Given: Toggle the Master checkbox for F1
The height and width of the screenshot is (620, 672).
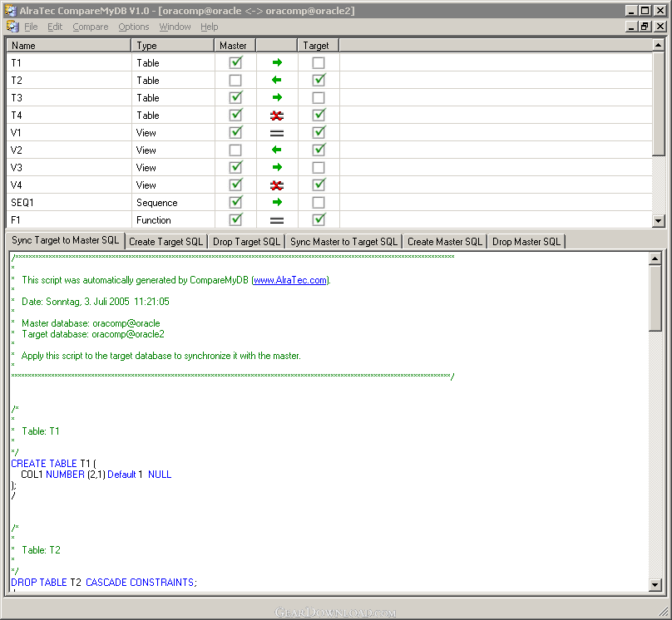Looking at the screenshot, I should click(235, 220).
